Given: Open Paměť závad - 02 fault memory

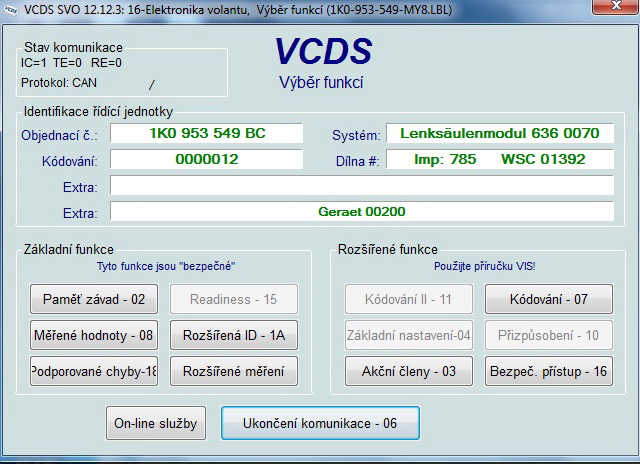Looking at the screenshot, I should (94, 299).
